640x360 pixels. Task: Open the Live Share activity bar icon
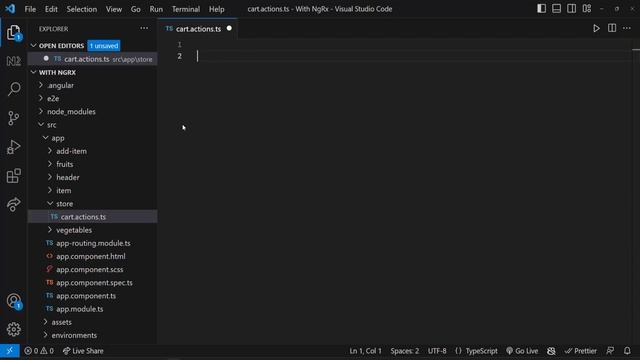(x=13, y=204)
